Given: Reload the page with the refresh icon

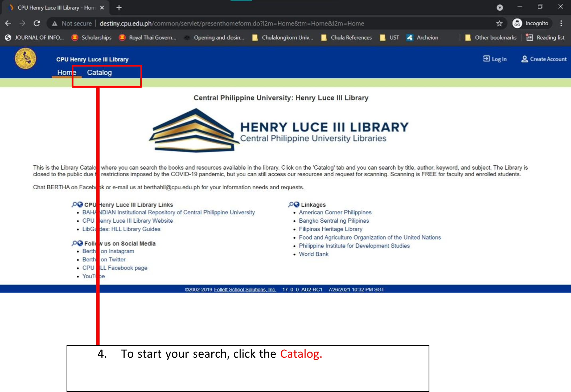Looking at the screenshot, I should tap(37, 23).
